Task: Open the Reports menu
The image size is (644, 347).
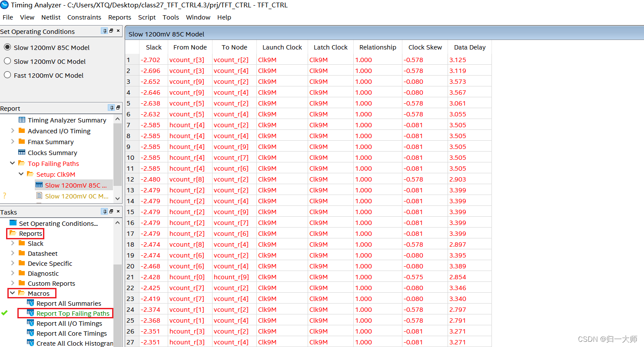Action: point(120,17)
